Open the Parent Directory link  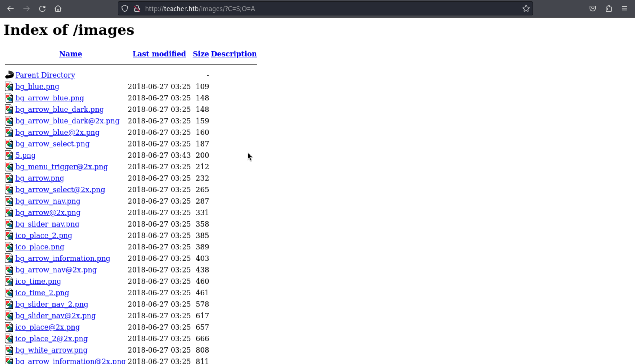tap(45, 75)
